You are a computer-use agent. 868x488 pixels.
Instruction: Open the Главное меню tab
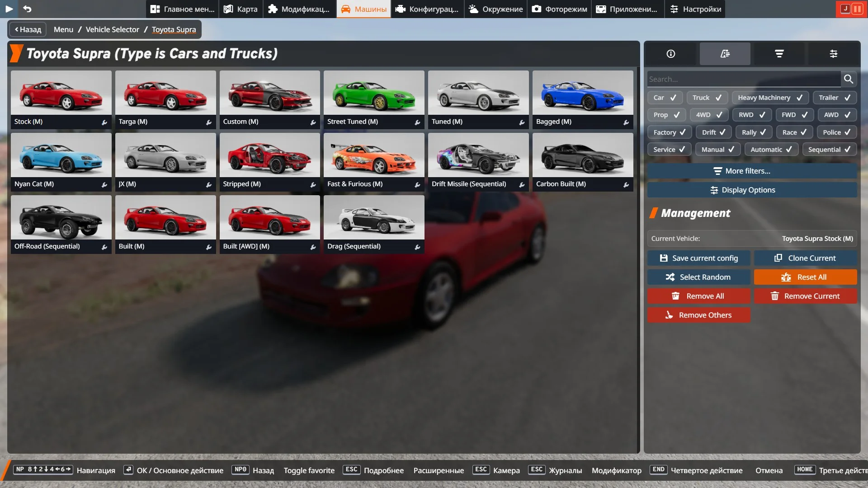[182, 9]
